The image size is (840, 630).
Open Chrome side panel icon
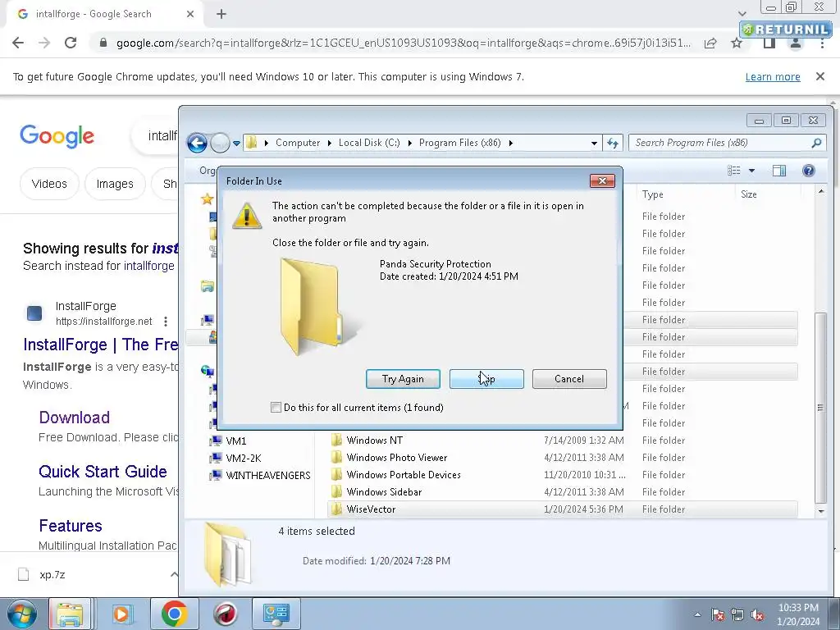click(769, 43)
